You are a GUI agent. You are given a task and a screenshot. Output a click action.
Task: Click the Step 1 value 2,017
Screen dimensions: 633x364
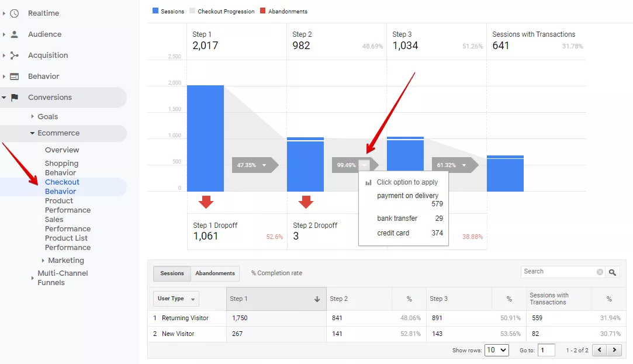point(205,46)
